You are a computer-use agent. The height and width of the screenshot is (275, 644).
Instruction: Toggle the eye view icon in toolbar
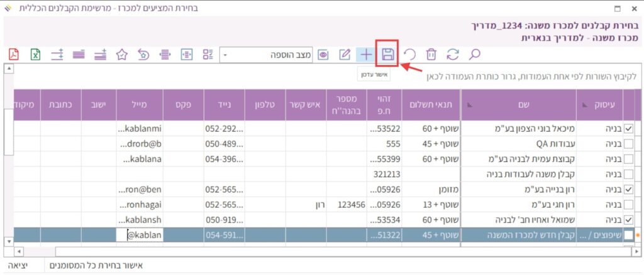coord(323,54)
